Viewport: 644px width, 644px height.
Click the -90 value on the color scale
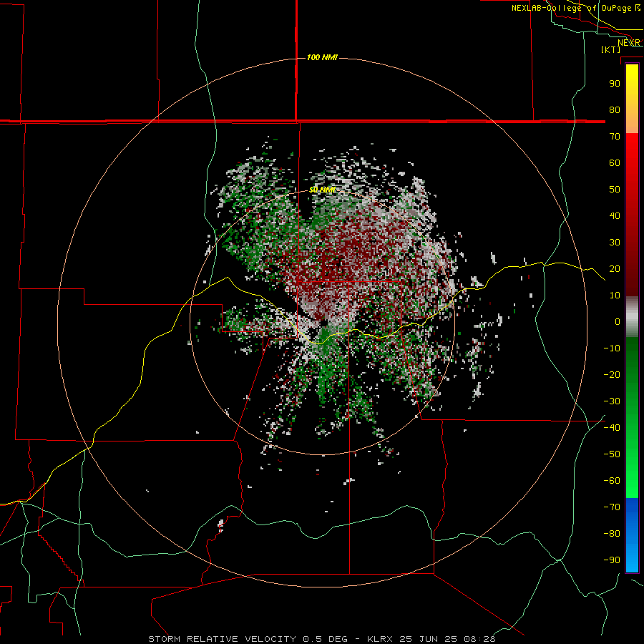[612, 560]
